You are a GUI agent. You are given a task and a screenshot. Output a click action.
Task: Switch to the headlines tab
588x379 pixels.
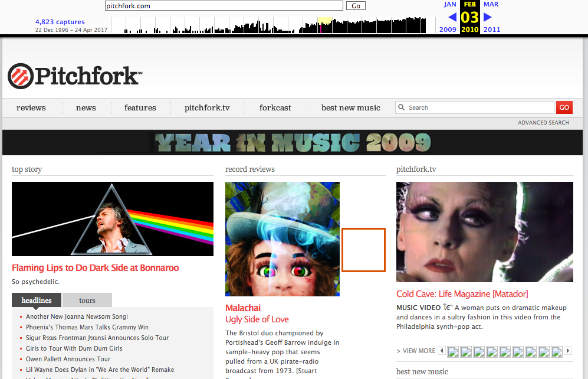[x=37, y=300]
